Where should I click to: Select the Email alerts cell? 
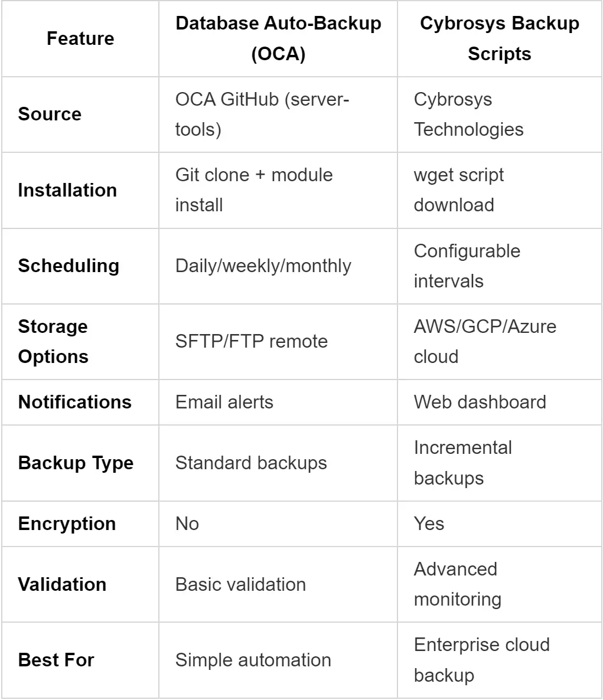point(224,402)
